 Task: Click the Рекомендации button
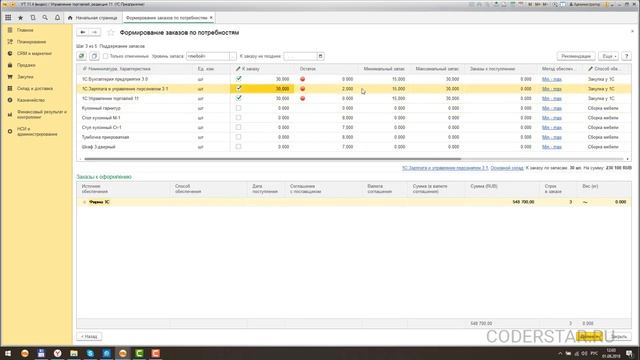click(576, 56)
